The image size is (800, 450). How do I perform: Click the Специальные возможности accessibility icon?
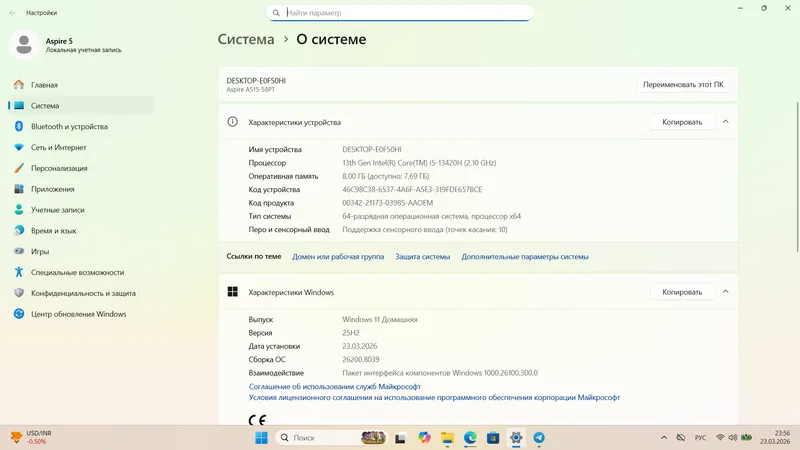[19, 272]
